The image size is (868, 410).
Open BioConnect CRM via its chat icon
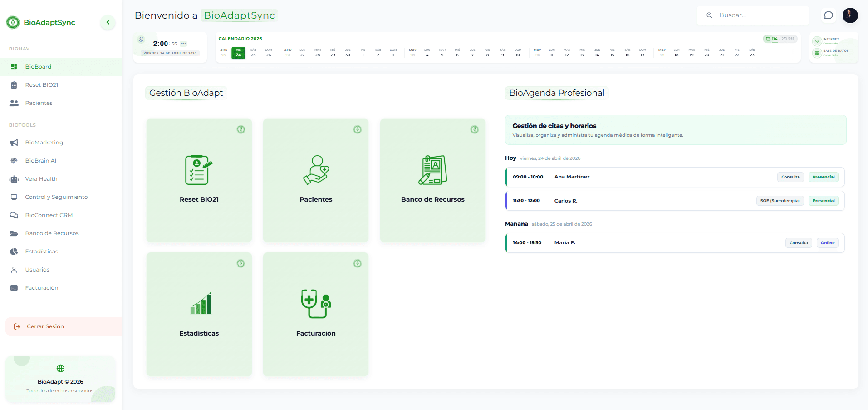[x=14, y=215]
